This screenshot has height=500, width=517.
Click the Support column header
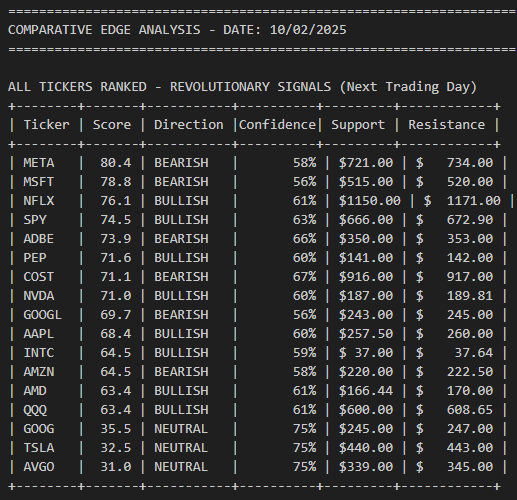[358, 125]
